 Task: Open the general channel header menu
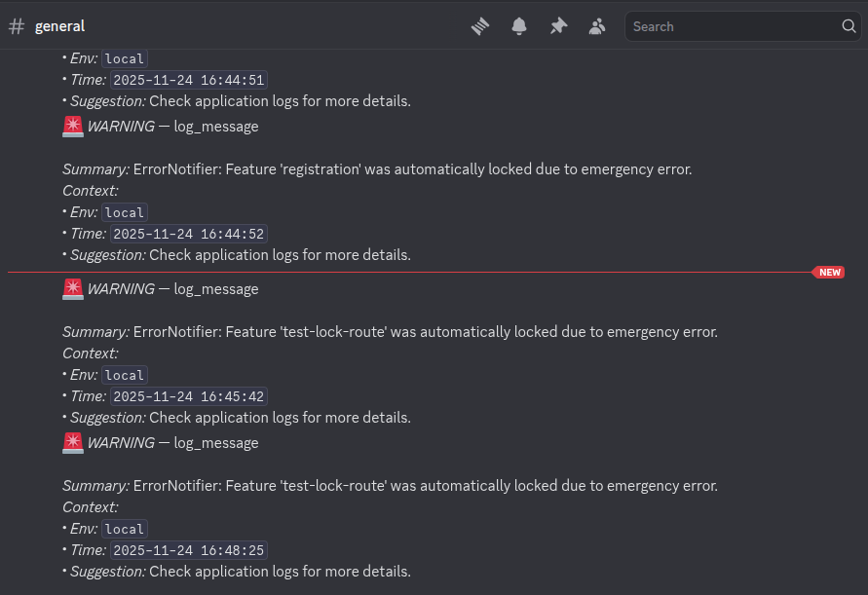60,26
